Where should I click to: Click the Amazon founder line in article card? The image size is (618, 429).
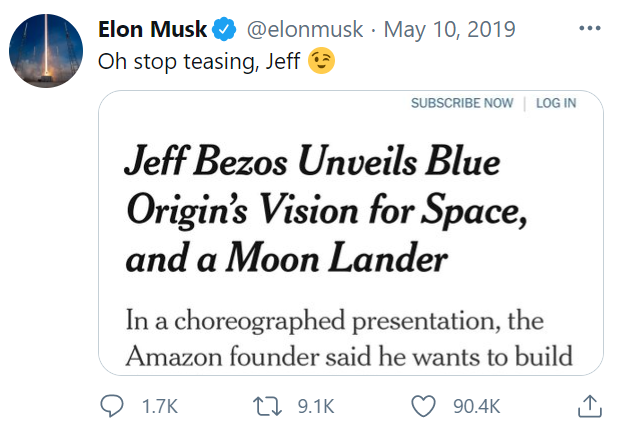[349, 356]
